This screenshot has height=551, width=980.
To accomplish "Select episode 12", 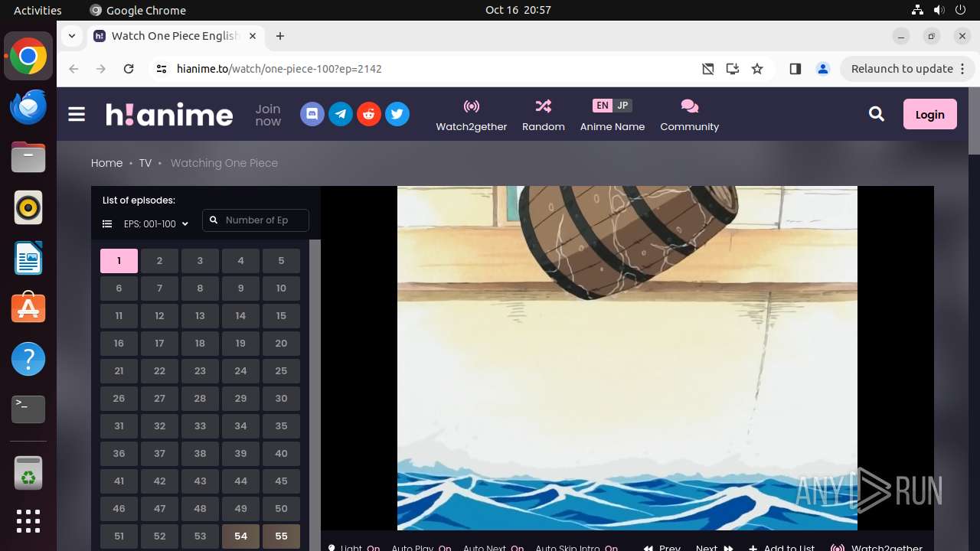I will [x=159, y=316].
